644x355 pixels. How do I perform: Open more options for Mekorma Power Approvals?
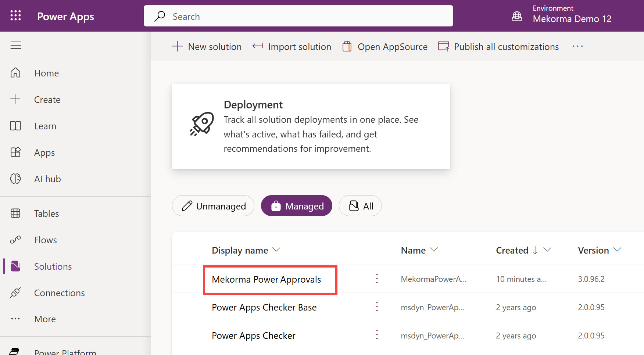(x=377, y=279)
